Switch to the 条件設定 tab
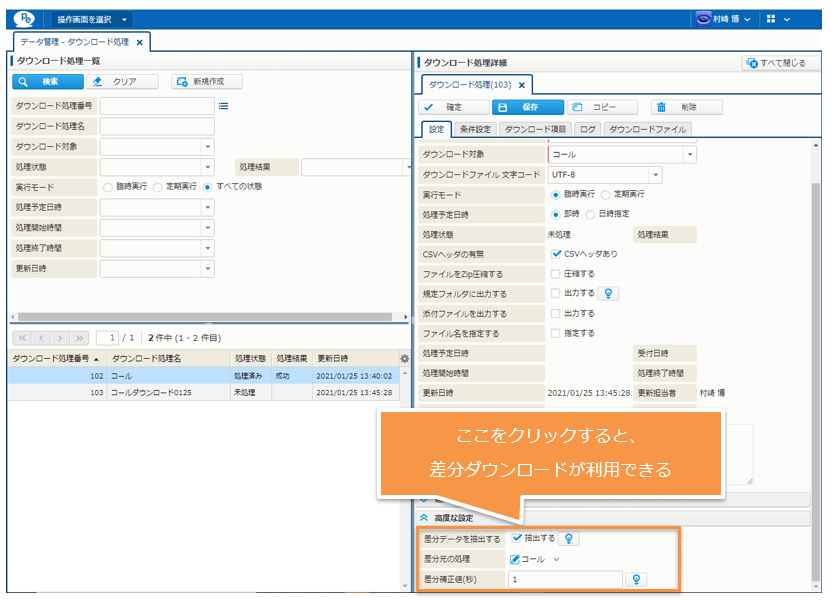Screen dimensions: 833x601 tap(475, 129)
